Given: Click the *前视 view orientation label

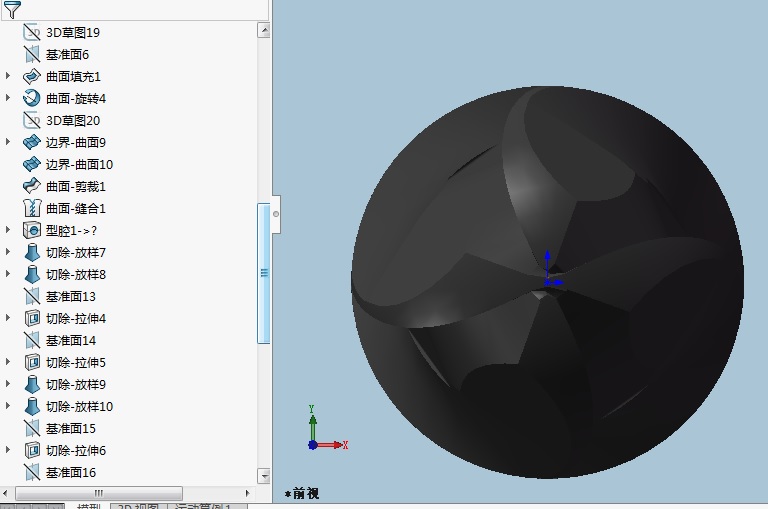Looking at the screenshot, I should (302, 493).
